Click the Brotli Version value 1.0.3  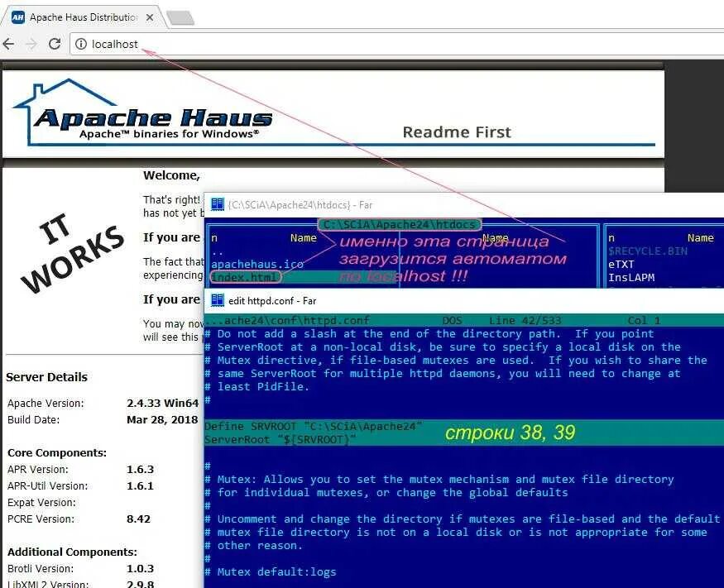click(141, 569)
